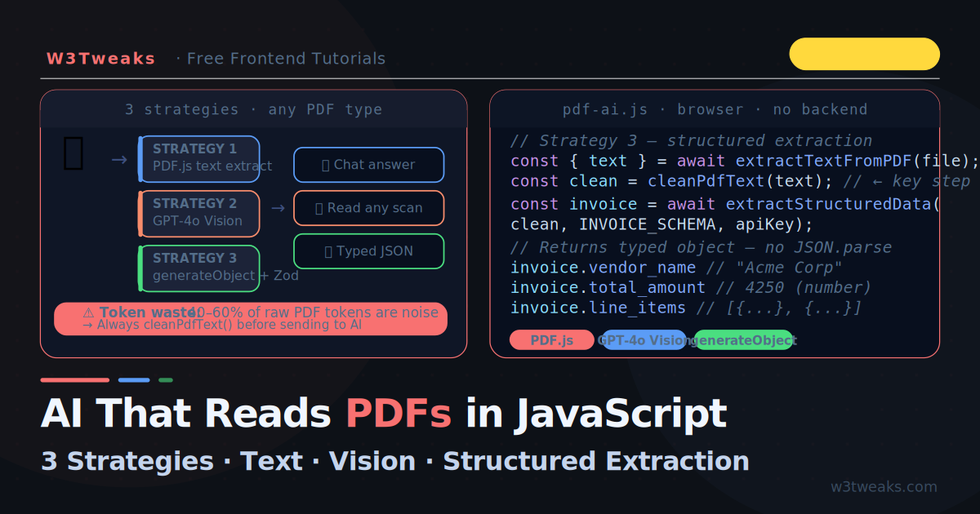This screenshot has height=514, width=980.
Task: Open the Strategy 2 GPT-4o Vision card
Action: [199, 213]
